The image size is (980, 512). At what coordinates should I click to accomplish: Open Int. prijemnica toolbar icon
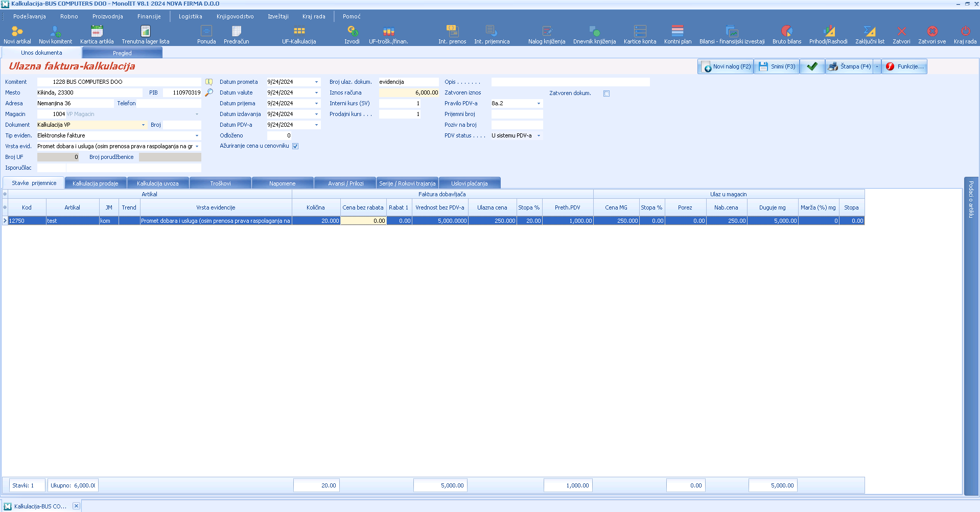coord(492,35)
